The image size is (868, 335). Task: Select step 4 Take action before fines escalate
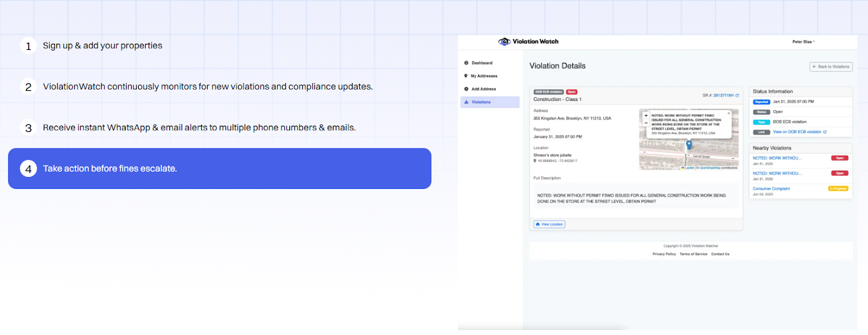tap(220, 168)
